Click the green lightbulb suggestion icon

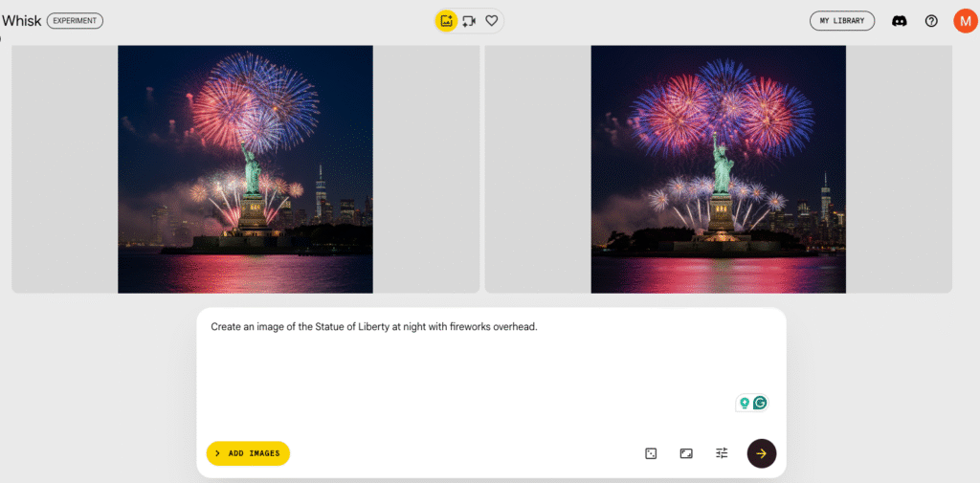click(x=745, y=403)
